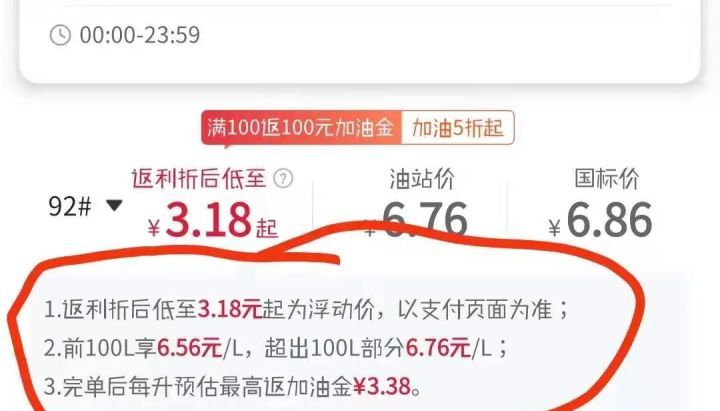Tap the 6.76 station price value
This screenshot has width=720, height=411.
[x=424, y=220]
